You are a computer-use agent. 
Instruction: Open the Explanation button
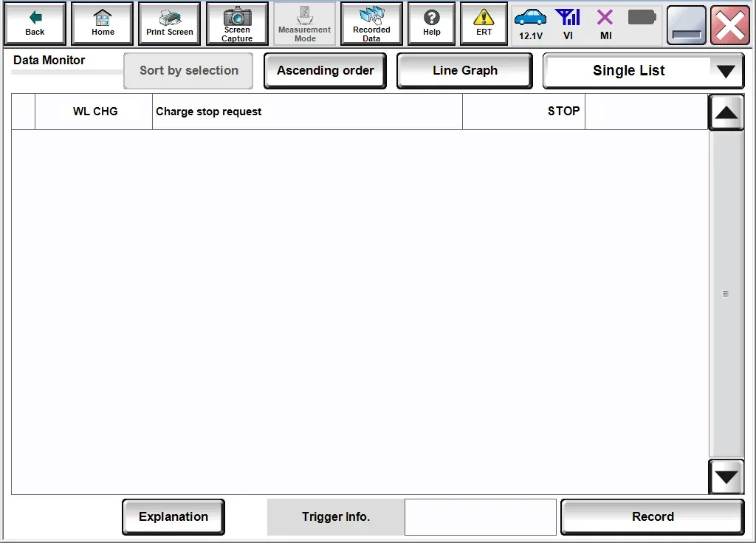coord(173,517)
